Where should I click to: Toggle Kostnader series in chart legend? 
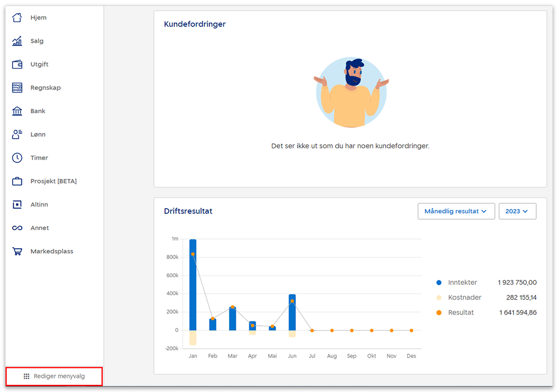(x=464, y=297)
